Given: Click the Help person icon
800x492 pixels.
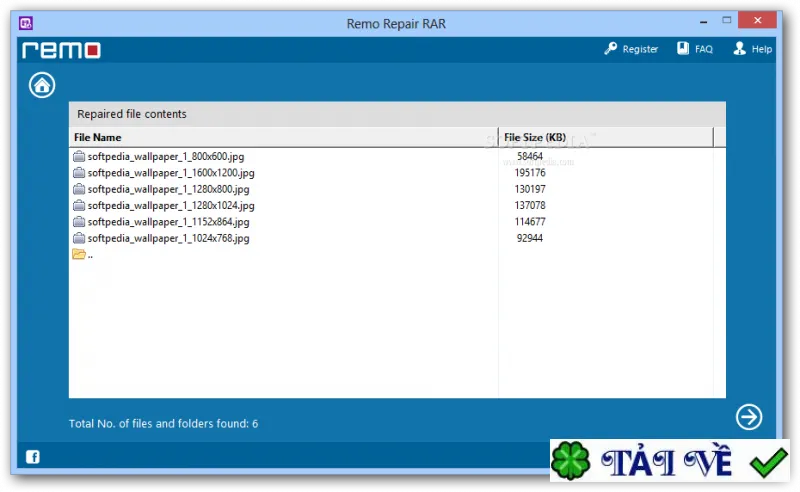Looking at the screenshot, I should coord(739,48).
